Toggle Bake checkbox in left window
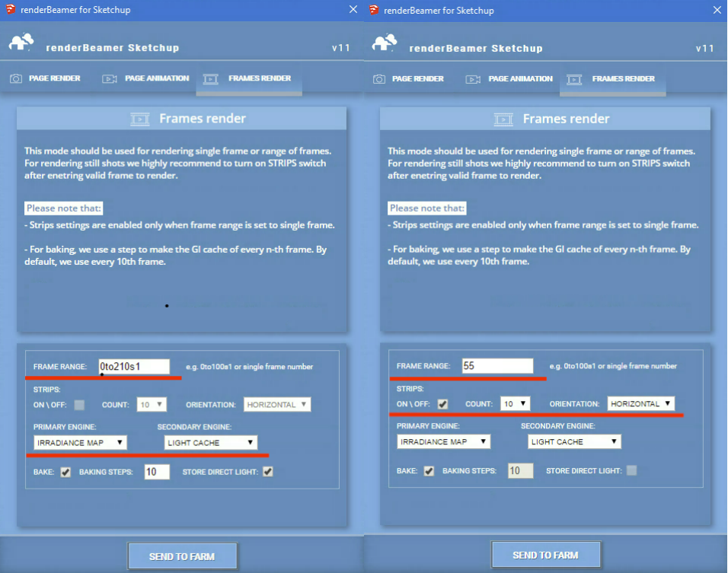 (x=65, y=473)
